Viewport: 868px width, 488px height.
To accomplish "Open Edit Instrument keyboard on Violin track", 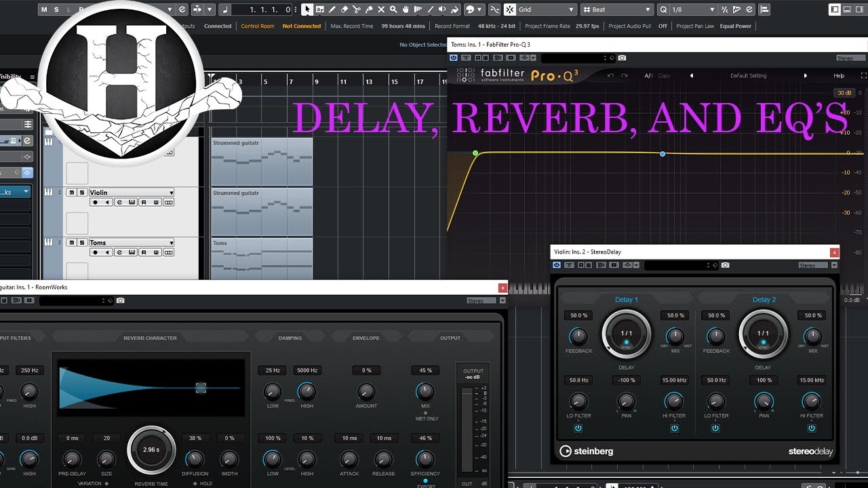I will (x=132, y=203).
